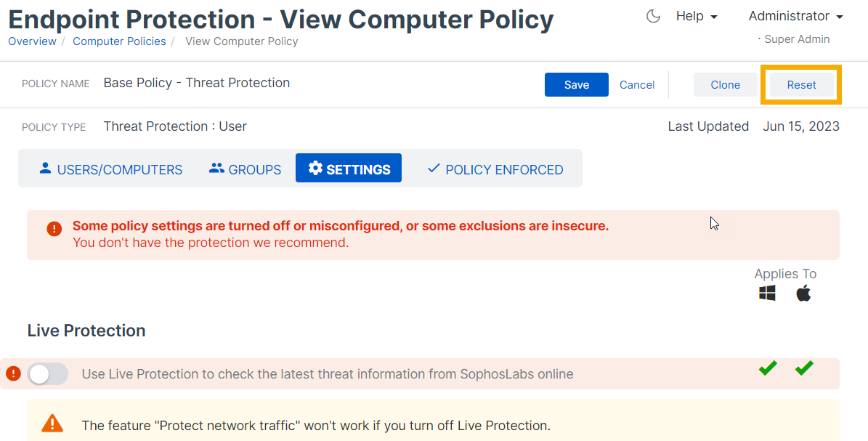Click red alert icon in policy warning banner
868x441 pixels.
(x=54, y=229)
